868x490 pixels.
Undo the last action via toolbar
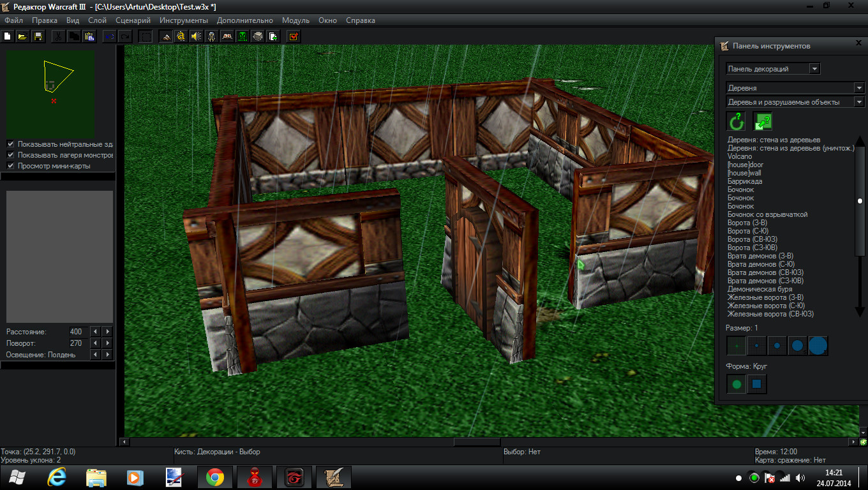110,36
